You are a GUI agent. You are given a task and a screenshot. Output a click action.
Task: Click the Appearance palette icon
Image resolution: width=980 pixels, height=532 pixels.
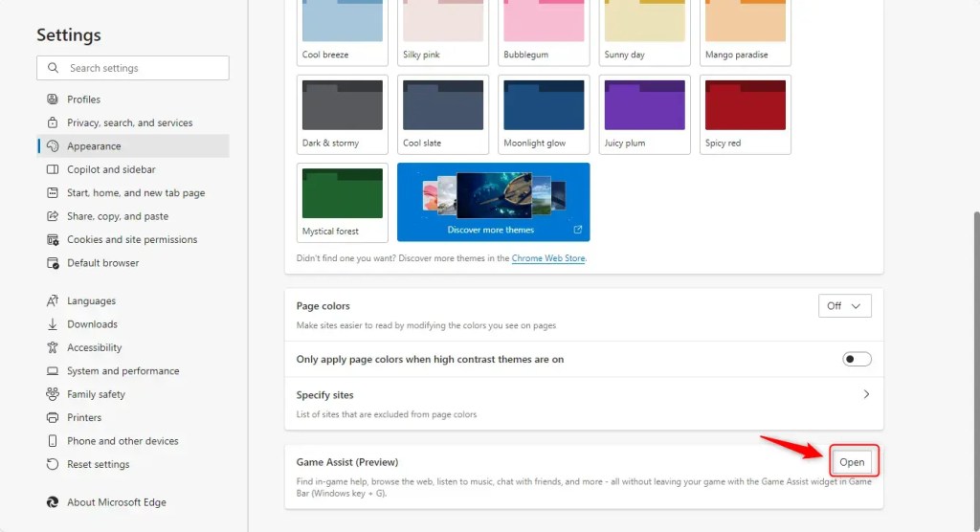click(53, 145)
